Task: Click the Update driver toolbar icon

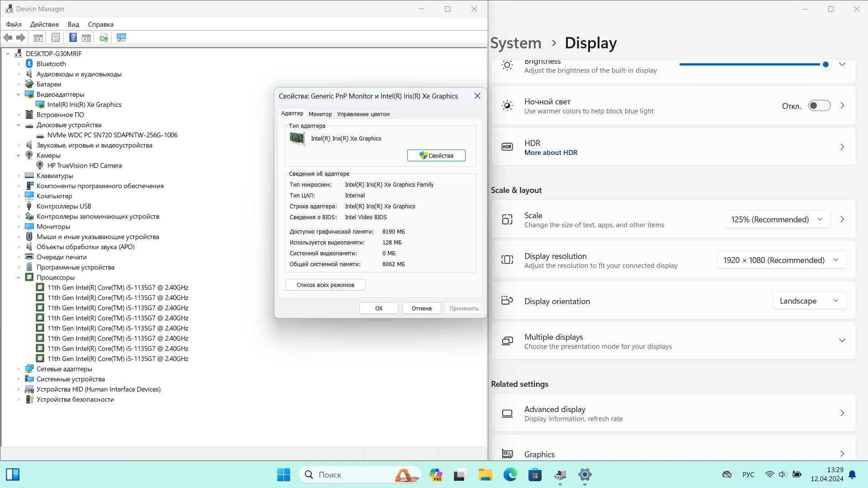Action: click(104, 38)
